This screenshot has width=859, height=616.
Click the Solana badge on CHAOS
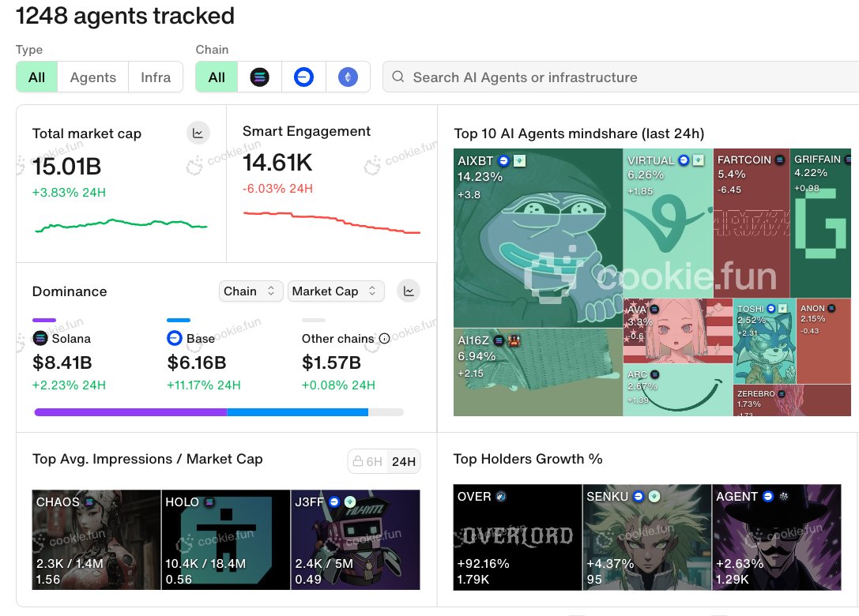pyautogui.click(x=89, y=501)
